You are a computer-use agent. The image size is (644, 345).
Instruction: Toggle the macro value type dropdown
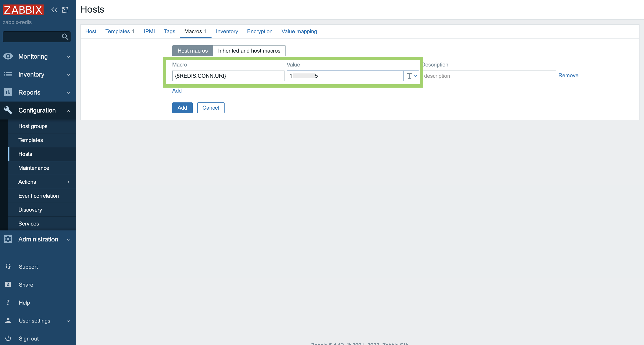pyautogui.click(x=411, y=76)
